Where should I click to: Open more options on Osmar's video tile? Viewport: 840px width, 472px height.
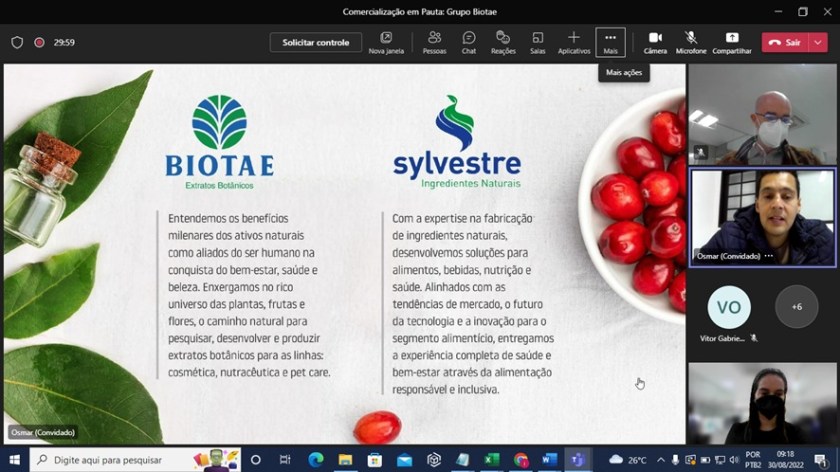(769, 257)
